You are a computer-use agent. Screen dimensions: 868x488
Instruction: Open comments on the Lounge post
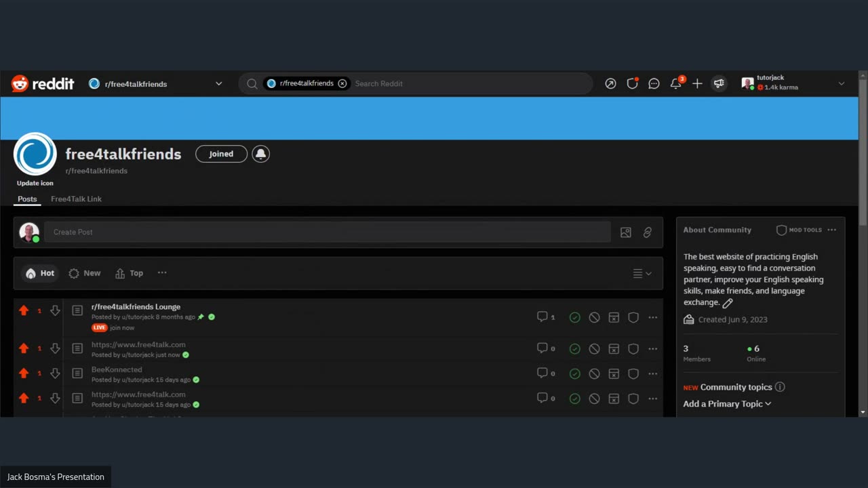(547, 317)
